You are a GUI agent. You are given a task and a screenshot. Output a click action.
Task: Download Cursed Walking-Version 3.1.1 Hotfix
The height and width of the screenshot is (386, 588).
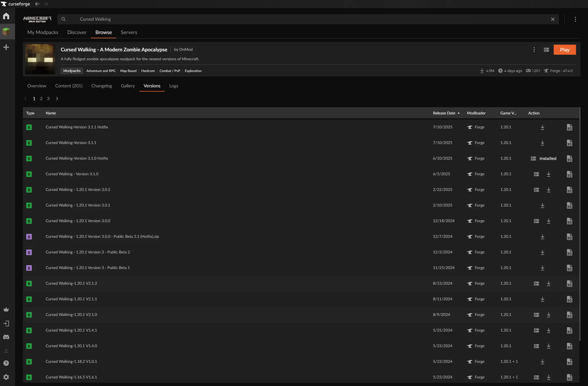tap(542, 127)
